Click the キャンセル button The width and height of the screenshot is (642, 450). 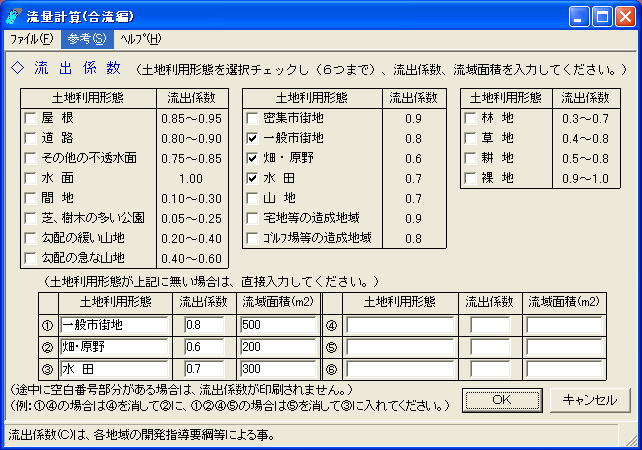[x=590, y=399]
